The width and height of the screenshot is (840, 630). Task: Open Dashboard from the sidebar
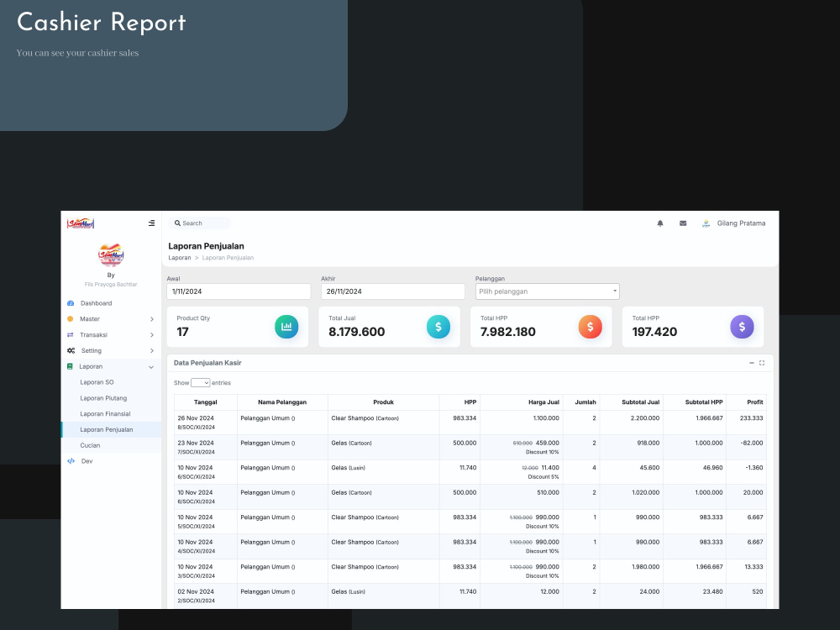[96, 303]
